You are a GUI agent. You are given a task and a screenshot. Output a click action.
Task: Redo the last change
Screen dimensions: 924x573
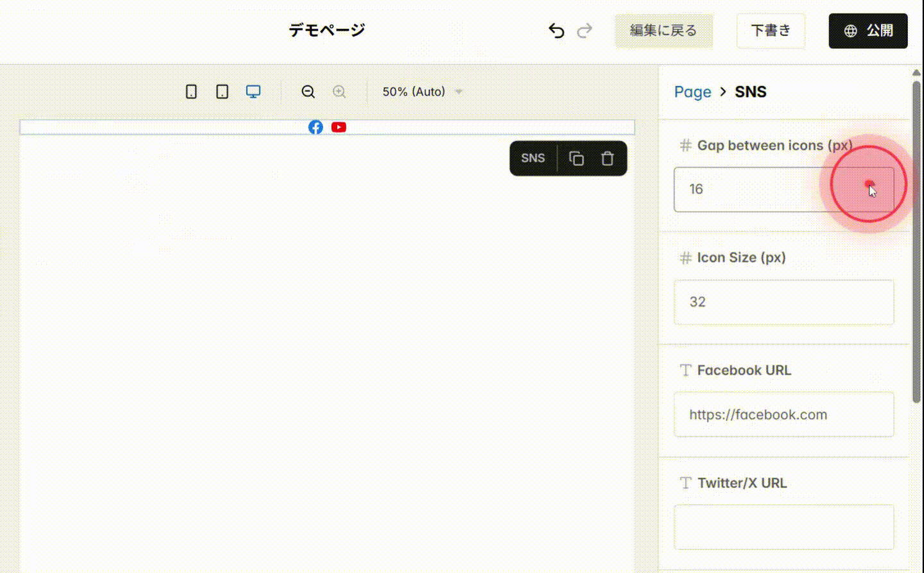(584, 30)
